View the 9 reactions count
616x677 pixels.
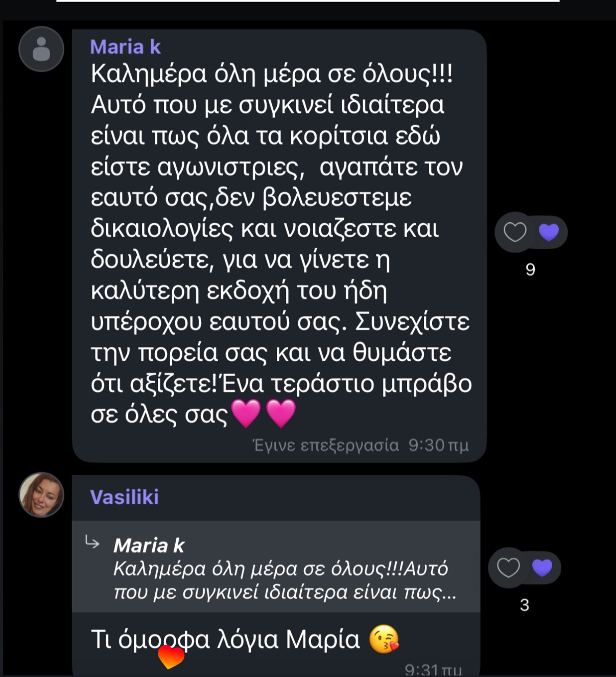point(530,269)
